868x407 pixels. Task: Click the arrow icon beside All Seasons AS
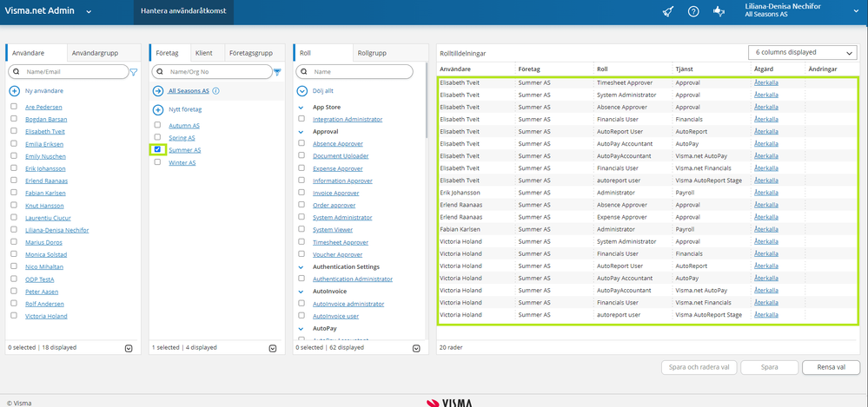coord(158,91)
